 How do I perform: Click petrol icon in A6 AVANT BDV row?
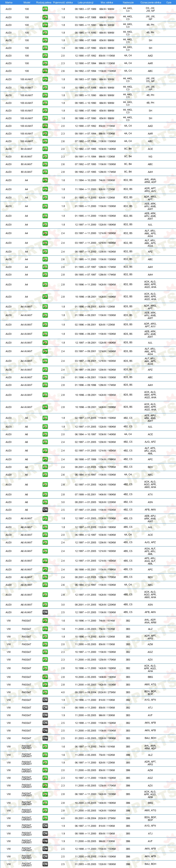[45, 577]
